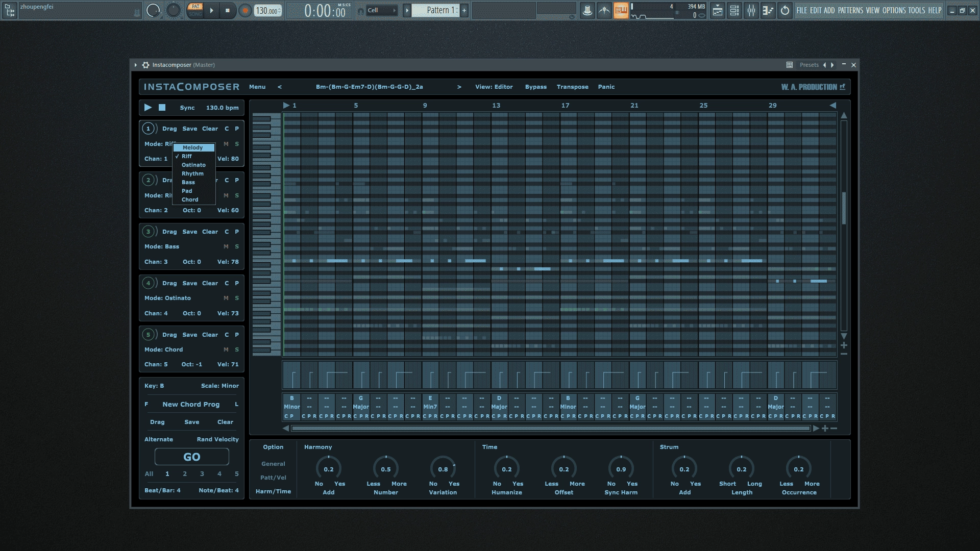Toggle PAT/SONG mode switch
This screenshot has height=551, width=980.
[x=195, y=10]
